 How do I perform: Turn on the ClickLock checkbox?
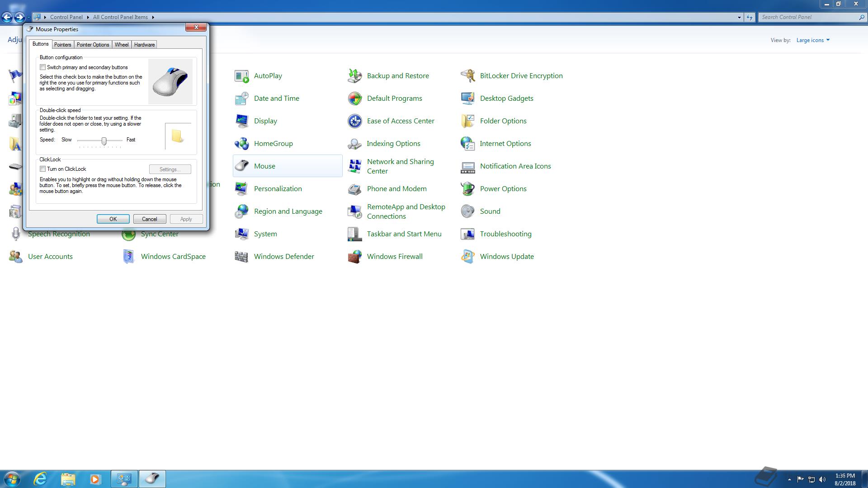click(43, 169)
